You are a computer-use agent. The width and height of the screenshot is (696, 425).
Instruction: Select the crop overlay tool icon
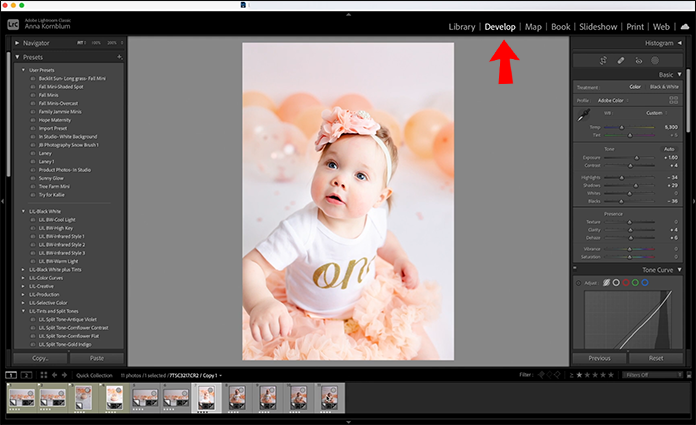point(604,61)
